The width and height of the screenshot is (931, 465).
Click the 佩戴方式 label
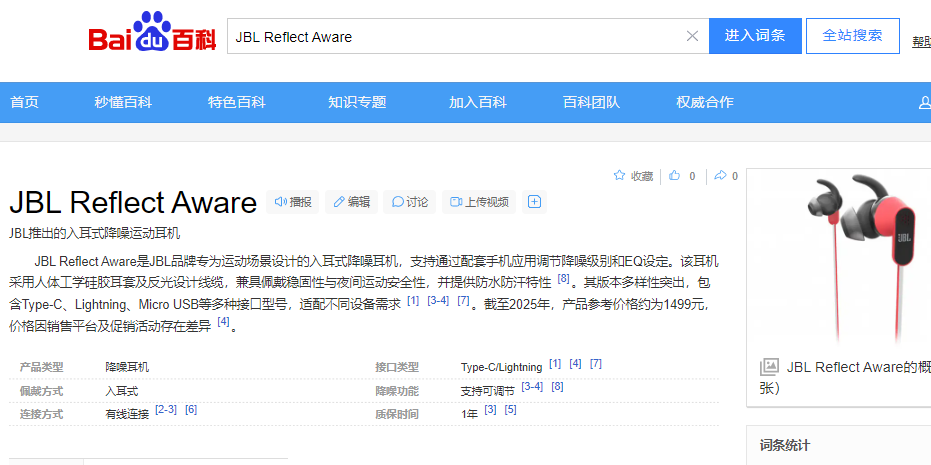pos(42,391)
